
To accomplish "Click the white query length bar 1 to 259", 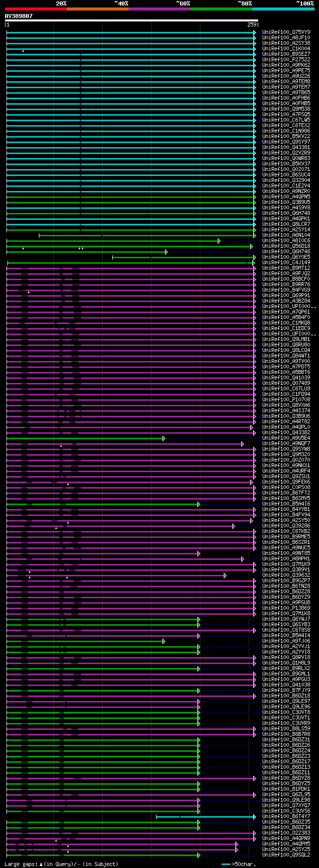I will pyautogui.click(x=131, y=20).
